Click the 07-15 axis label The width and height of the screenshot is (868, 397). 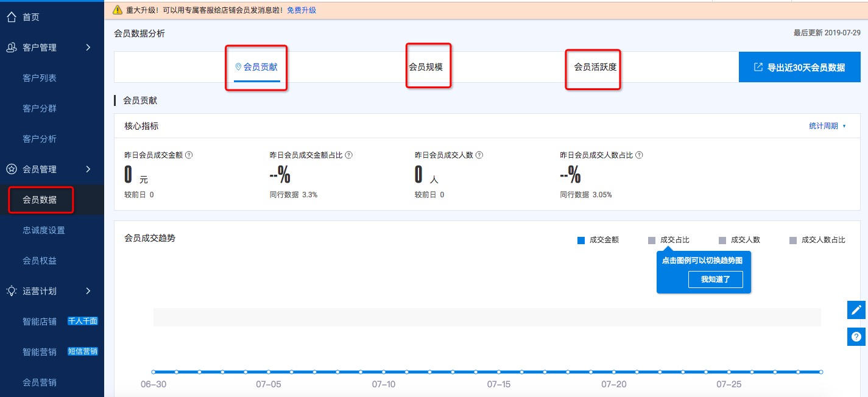(x=499, y=384)
